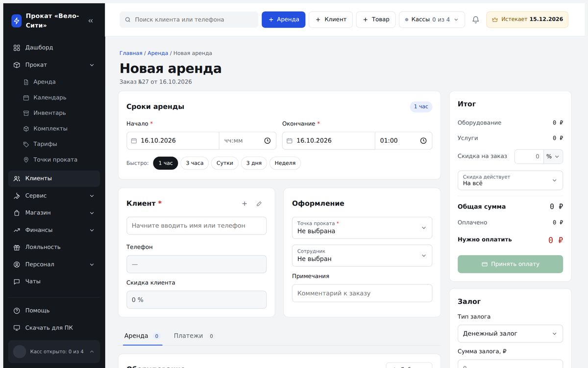Follow the Аренда breadcrumb link

(158, 53)
